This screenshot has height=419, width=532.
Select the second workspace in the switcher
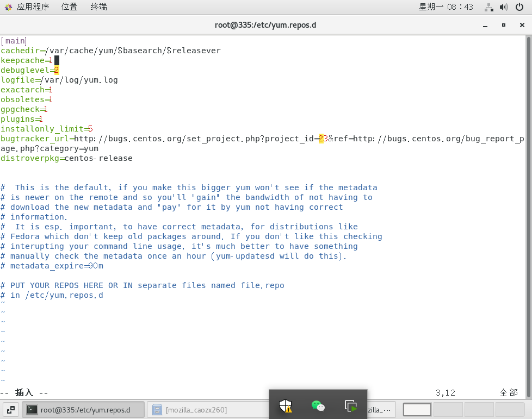[x=448, y=410]
